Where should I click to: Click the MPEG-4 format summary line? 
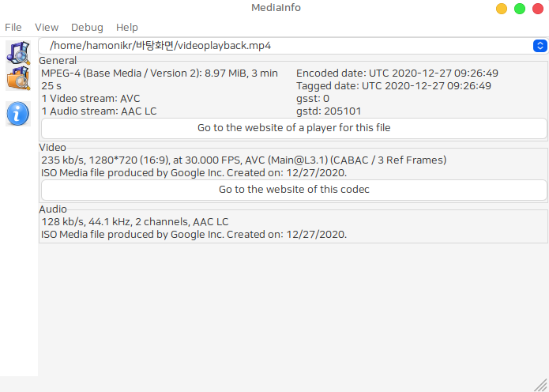(159, 73)
